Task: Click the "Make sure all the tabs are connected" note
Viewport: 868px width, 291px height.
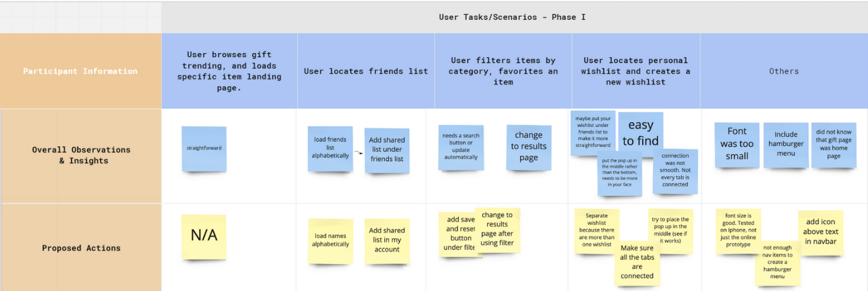Action: [x=637, y=262]
